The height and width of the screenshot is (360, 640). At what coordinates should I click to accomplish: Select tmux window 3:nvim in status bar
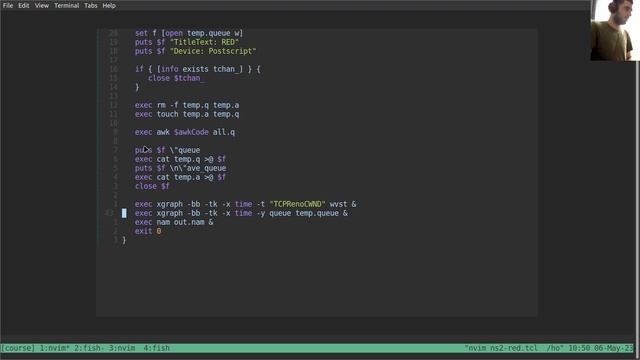coord(122,348)
